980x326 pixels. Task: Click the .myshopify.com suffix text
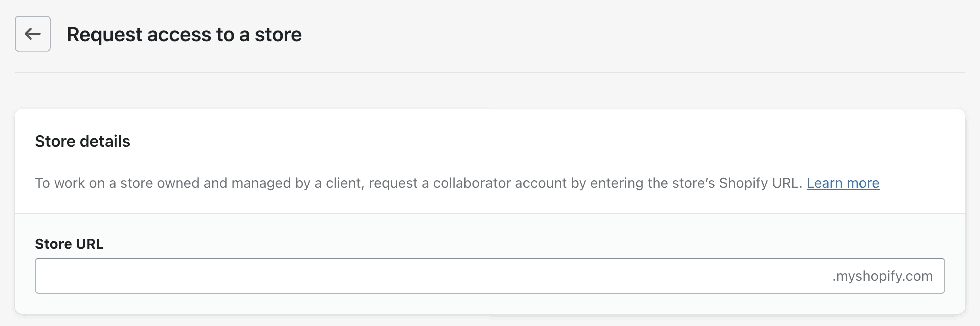pyautogui.click(x=882, y=276)
